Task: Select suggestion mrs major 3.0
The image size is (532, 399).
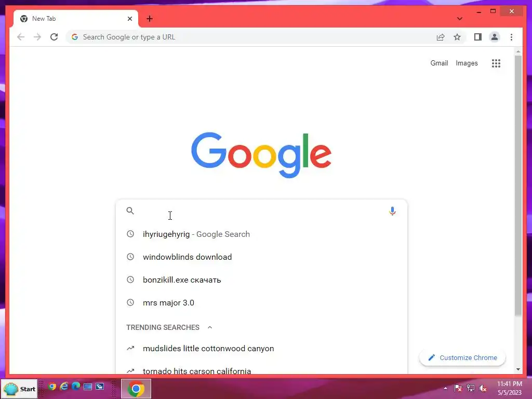Action: pyautogui.click(x=261, y=303)
